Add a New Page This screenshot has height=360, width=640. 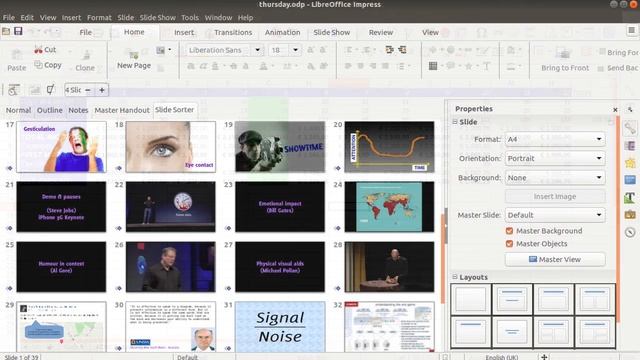click(x=134, y=60)
